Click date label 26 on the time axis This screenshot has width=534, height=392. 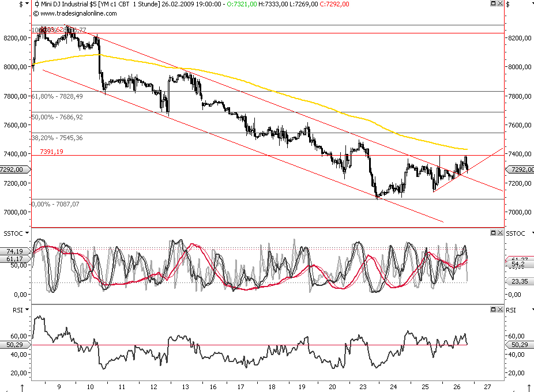tap(457, 387)
